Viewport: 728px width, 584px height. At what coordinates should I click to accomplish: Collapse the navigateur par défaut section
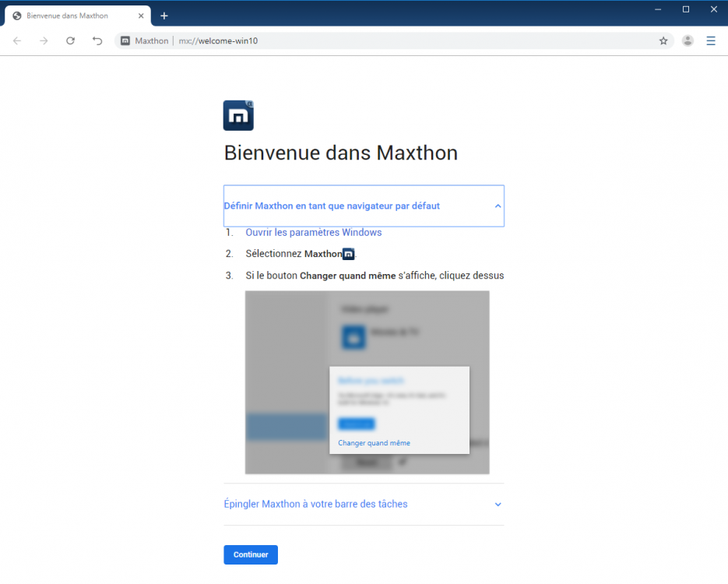[498, 206]
